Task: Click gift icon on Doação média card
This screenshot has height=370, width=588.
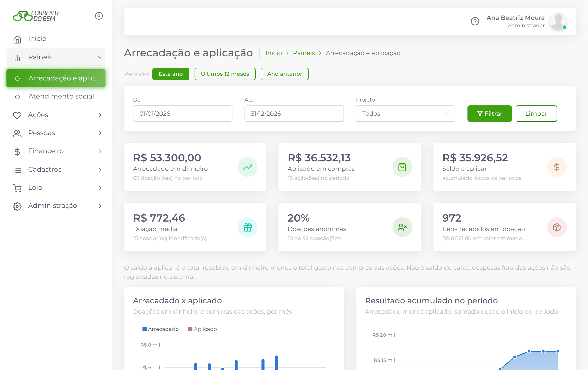Action: click(247, 227)
